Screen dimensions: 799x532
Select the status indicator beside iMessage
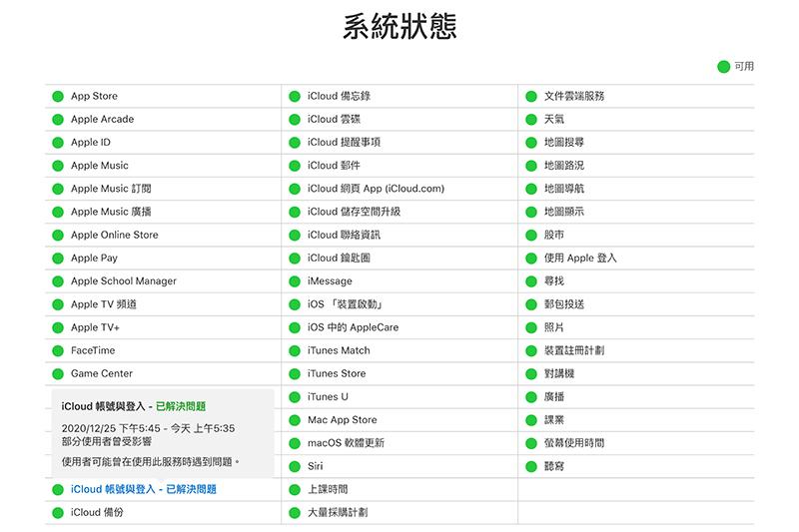pos(295,281)
